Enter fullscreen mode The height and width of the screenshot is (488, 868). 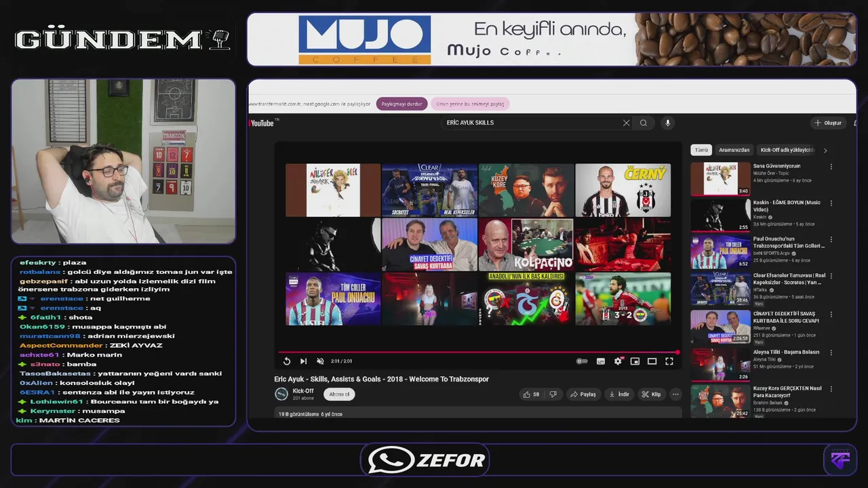click(669, 361)
